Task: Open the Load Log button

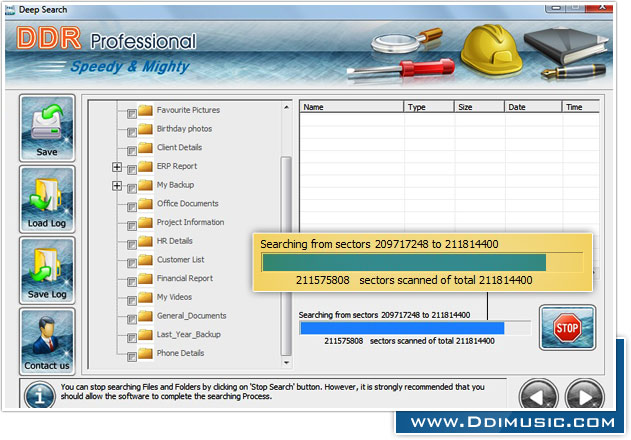Action: (47, 199)
